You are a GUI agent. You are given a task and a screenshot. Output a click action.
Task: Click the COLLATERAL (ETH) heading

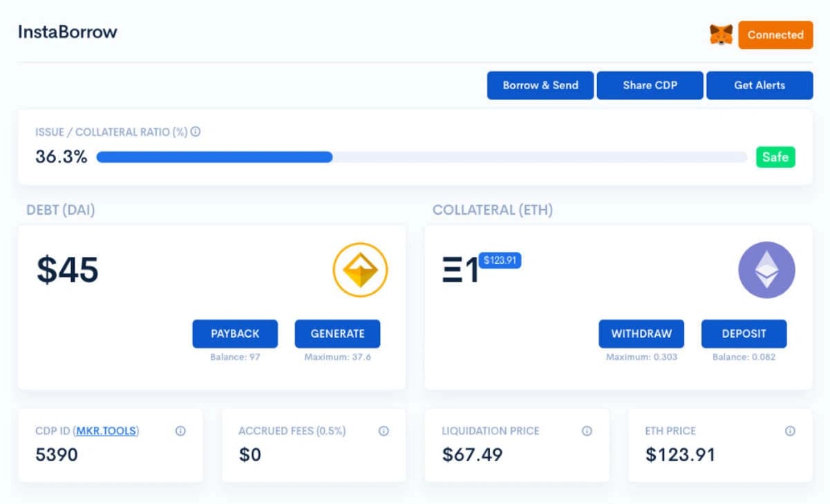tap(493, 211)
